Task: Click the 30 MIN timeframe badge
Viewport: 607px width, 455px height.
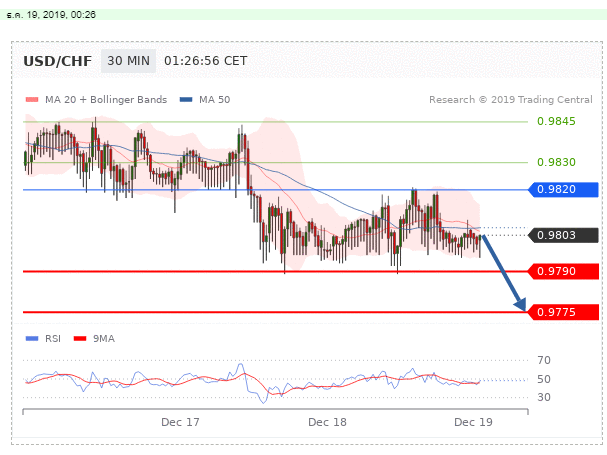Action: pos(128,61)
